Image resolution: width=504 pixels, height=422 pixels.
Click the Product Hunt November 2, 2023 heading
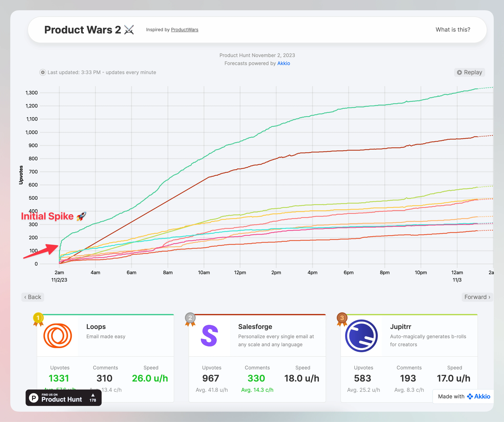click(257, 55)
